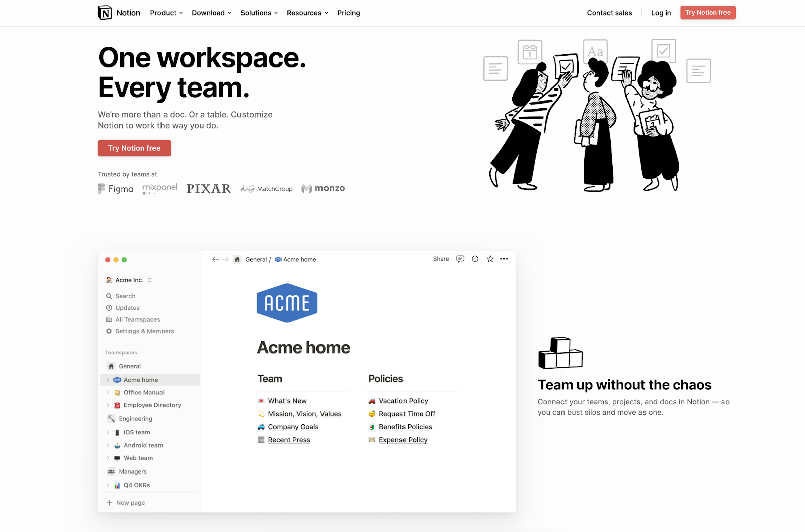Expand the Q4 OKRs page
The image size is (805, 532).
pyautogui.click(x=108, y=485)
